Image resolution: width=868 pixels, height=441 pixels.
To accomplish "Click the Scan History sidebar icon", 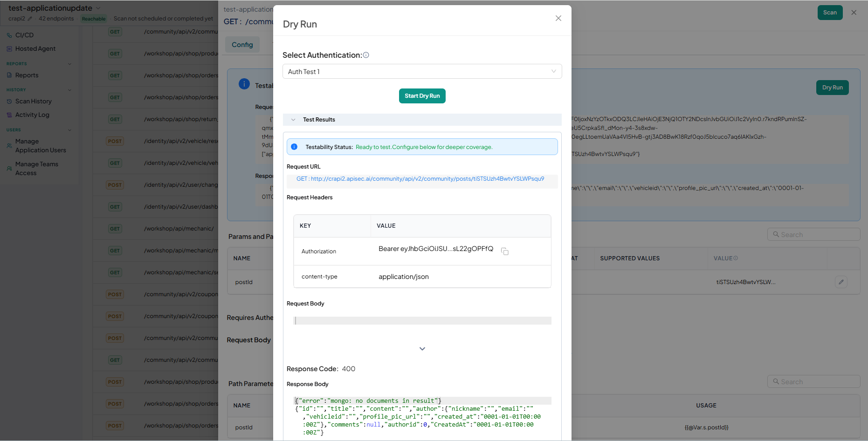I will point(9,101).
